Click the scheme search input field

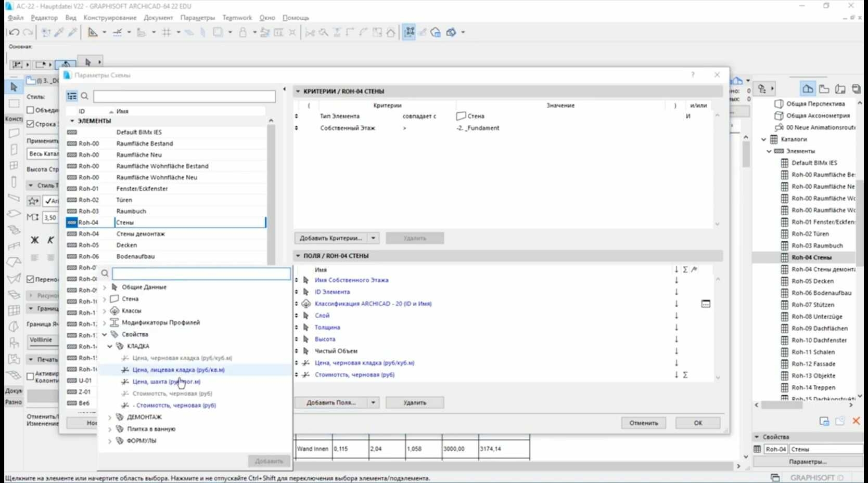184,96
